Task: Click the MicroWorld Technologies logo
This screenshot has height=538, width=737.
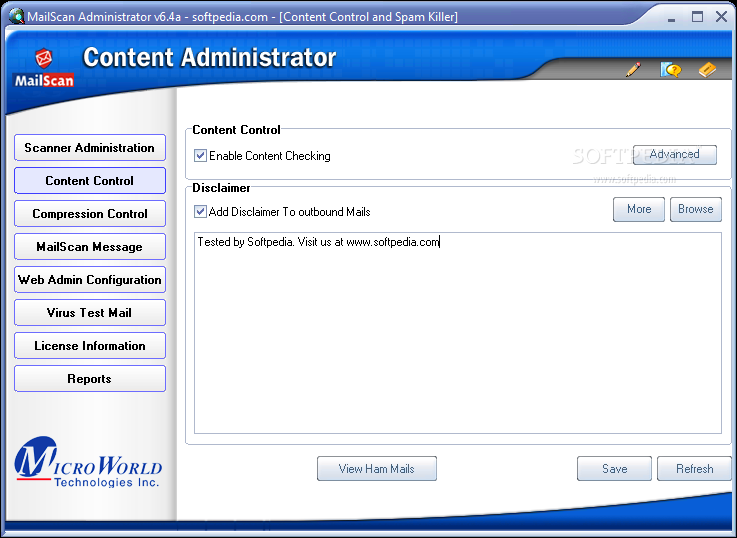Action: 88,462
